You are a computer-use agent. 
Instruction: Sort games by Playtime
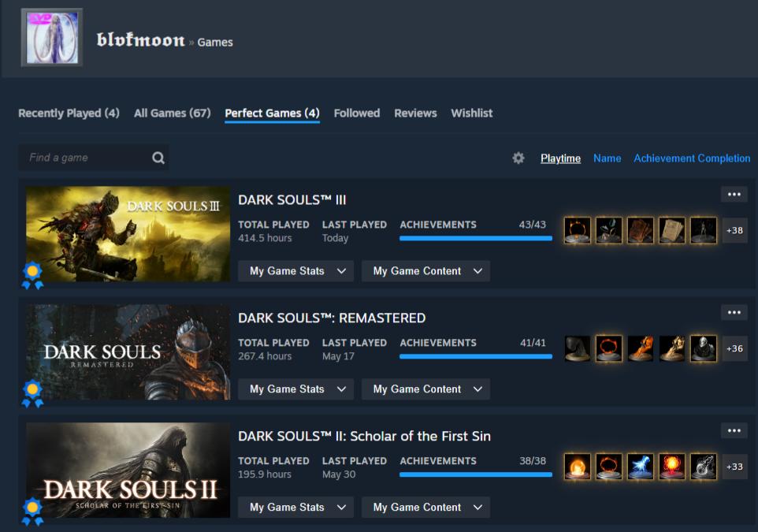(x=560, y=158)
